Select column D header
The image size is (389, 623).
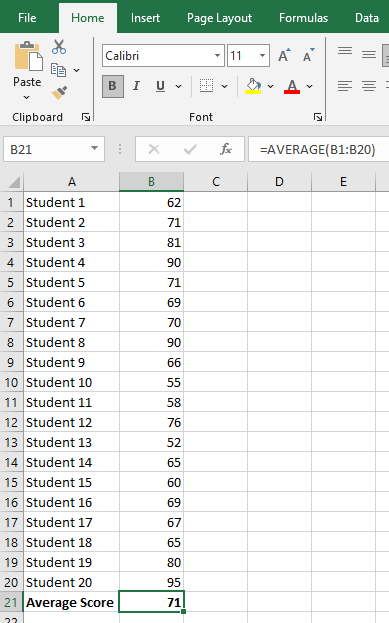coord(279,182)
